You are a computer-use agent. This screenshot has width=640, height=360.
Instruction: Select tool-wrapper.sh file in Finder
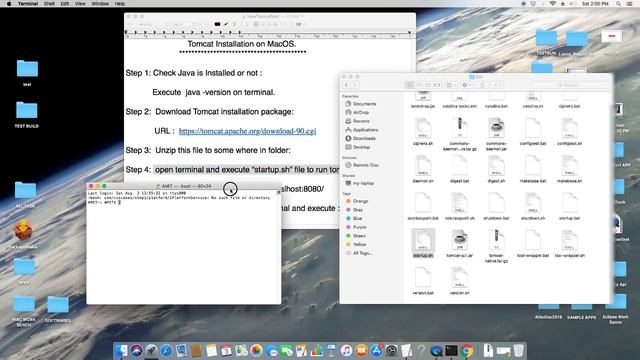coord(569,244)
